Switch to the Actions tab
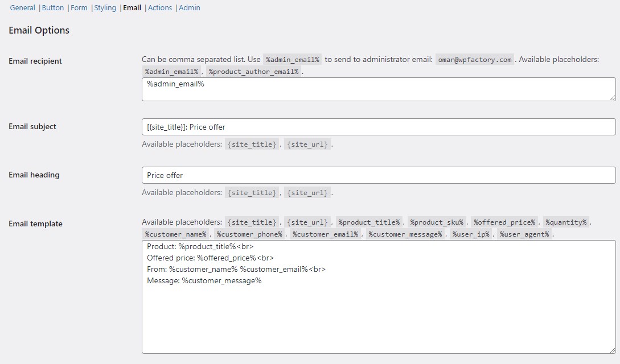 click(160, 7)
